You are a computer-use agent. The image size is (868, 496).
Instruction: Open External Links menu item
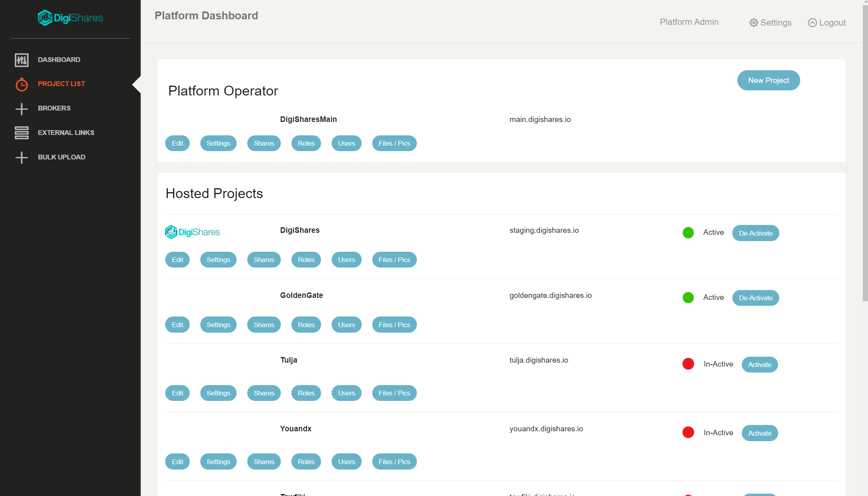click(x=66, y=133)
